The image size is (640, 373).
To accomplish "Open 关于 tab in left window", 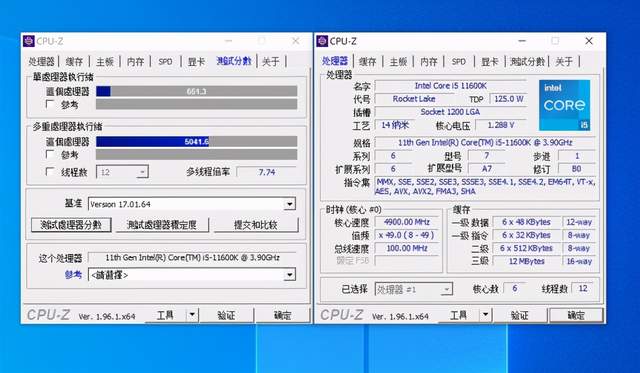I will 271,62.
